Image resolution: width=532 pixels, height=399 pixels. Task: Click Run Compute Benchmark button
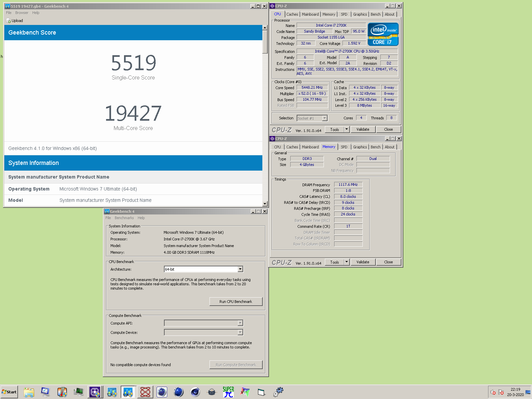[x=236, y=365]
